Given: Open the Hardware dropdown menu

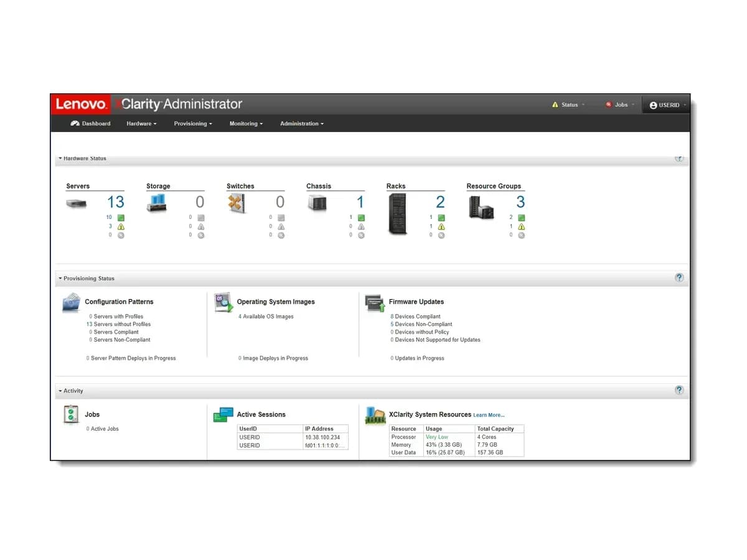Looking at the screenshot, I should pos(141,123).
